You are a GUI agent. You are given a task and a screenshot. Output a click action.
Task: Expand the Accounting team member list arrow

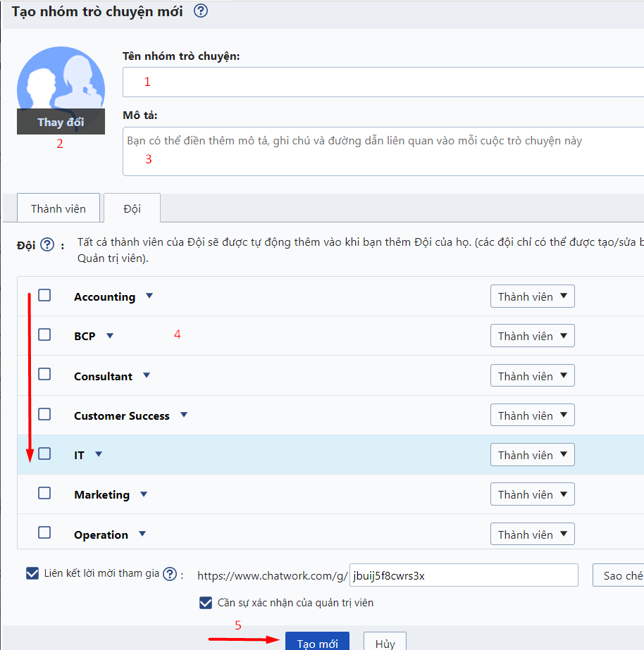[x=149, y=296]
